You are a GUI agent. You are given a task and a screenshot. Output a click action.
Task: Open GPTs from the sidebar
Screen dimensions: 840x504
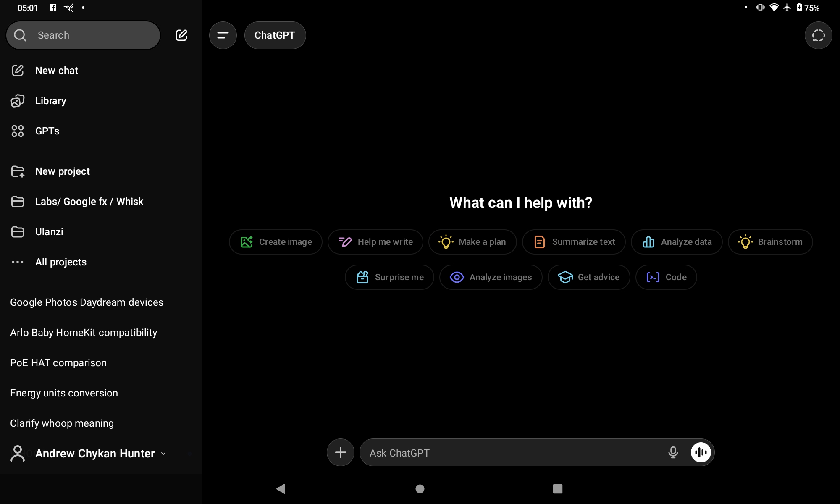[47, 131]
